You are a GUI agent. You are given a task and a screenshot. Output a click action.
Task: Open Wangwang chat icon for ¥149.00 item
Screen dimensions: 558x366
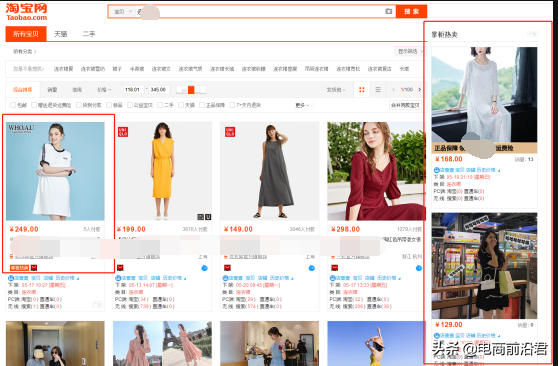pos(312,268)
